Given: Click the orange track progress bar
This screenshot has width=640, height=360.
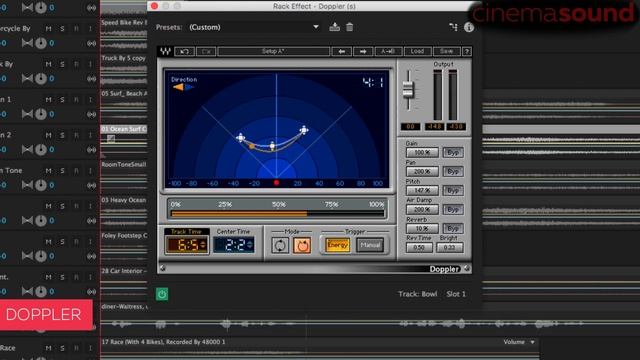Looking at the screenshot, I should click(x=278, y=213).
